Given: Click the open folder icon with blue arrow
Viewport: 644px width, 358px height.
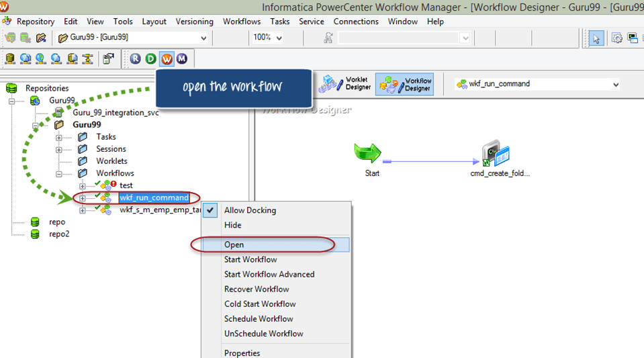Looking at the screenshot, I should tap(41, 38).
